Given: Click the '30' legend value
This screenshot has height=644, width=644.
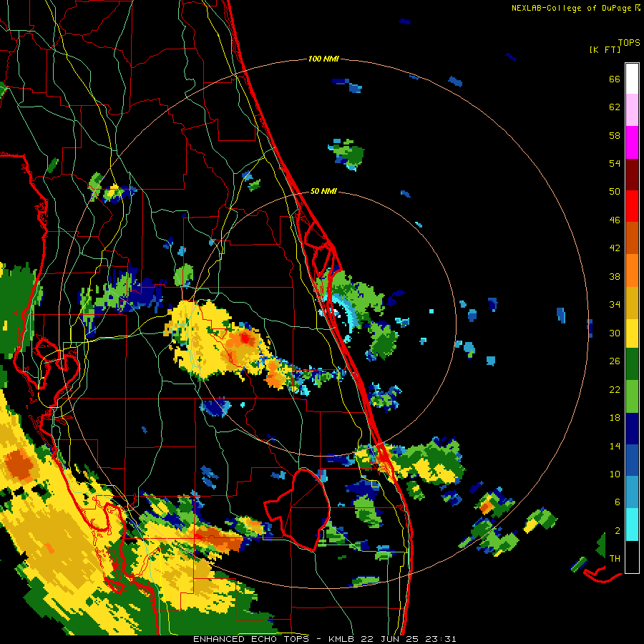Looking at the screenshot, I should click(x=615, y=333).
